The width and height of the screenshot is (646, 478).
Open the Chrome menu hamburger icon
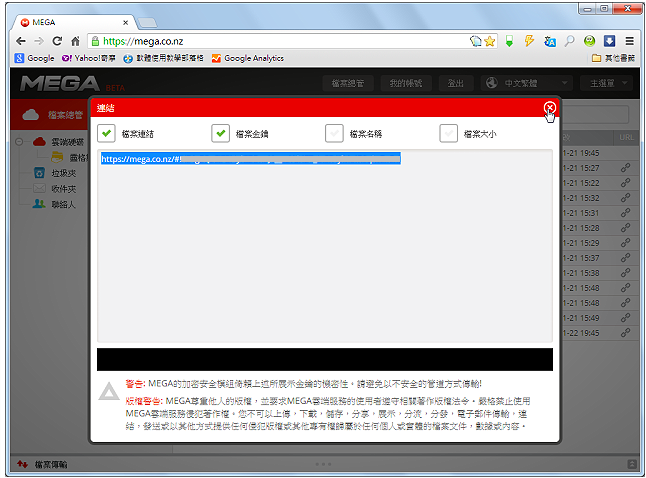[x=629, y=41]
